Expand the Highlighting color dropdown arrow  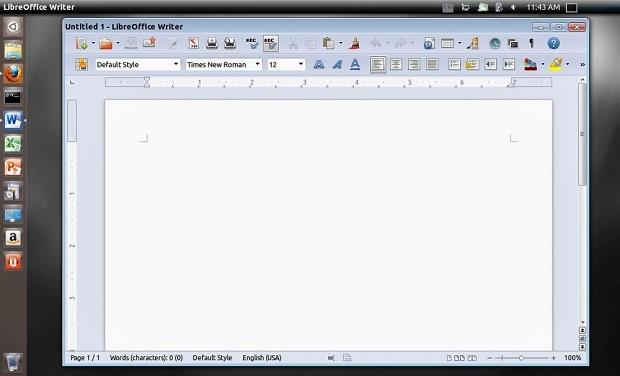pyautogui.click(x=568, y=64)
